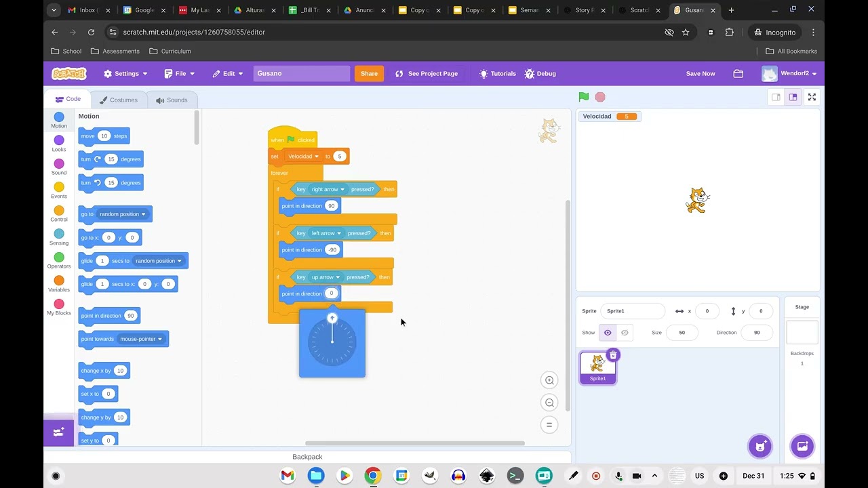
Task: Click the sprite Size input field
Action: point(682,332)
